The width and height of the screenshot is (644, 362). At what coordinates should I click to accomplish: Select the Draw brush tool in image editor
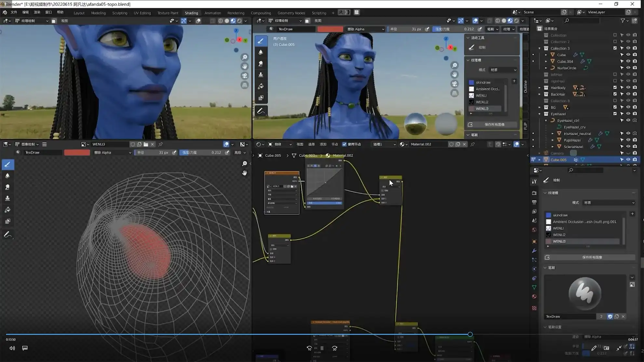(x=7, y=164)
